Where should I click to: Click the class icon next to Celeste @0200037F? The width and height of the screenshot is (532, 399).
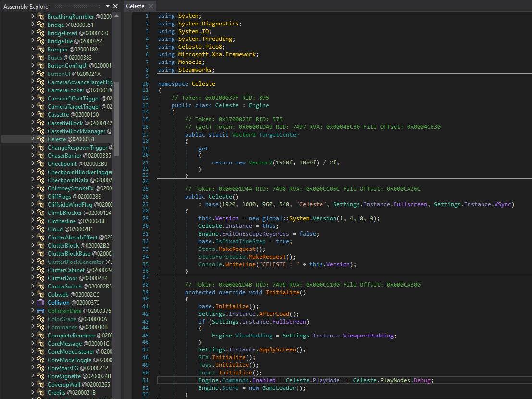pyautogui.click(x=40, y=139)
